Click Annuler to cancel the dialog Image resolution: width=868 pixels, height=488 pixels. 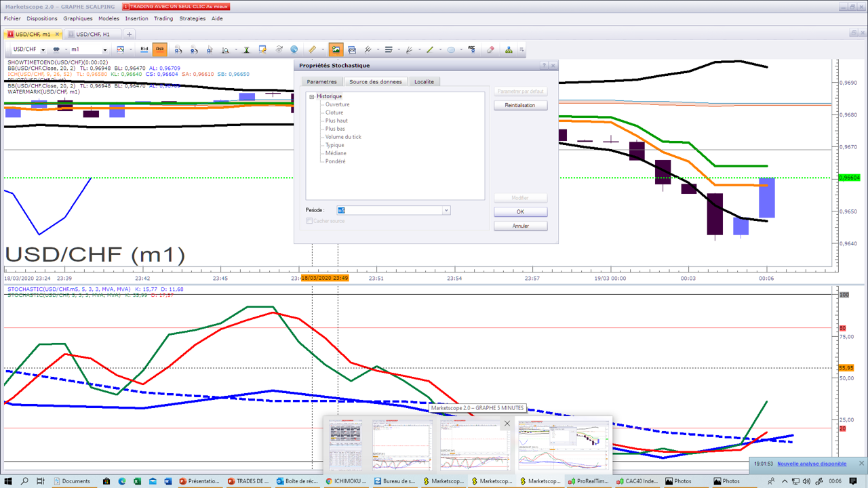coord(520,226)
